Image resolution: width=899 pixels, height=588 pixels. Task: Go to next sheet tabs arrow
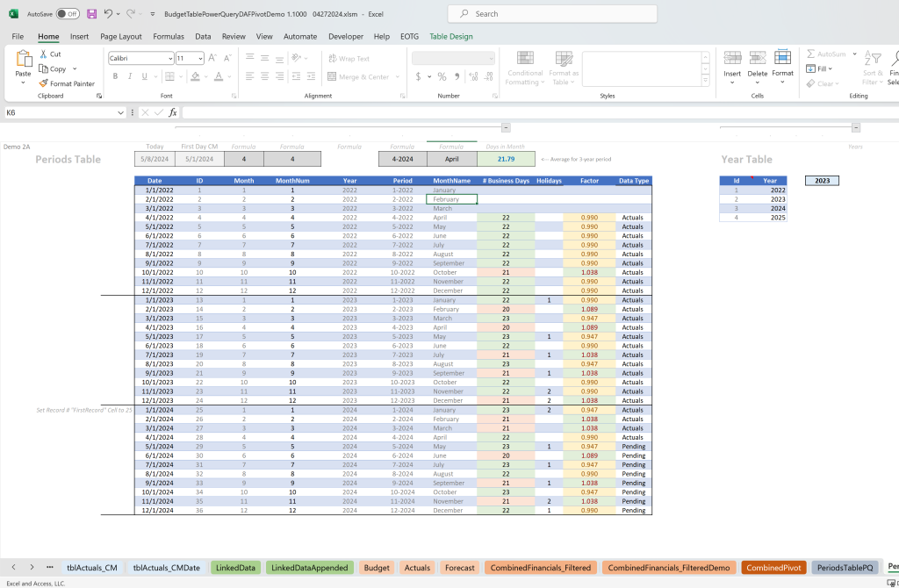[32, 567]
